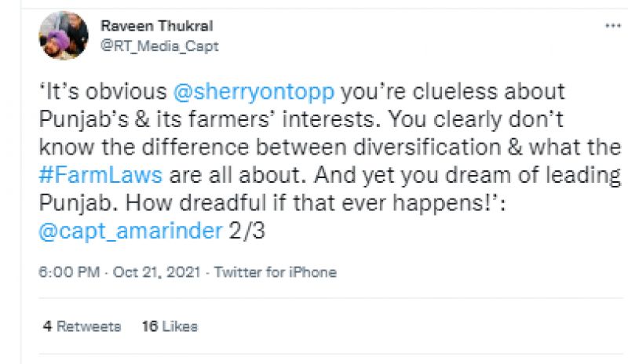Open the Twitter for iPhone source link
This screenshot has width=628, height=364.
[275, 273]
